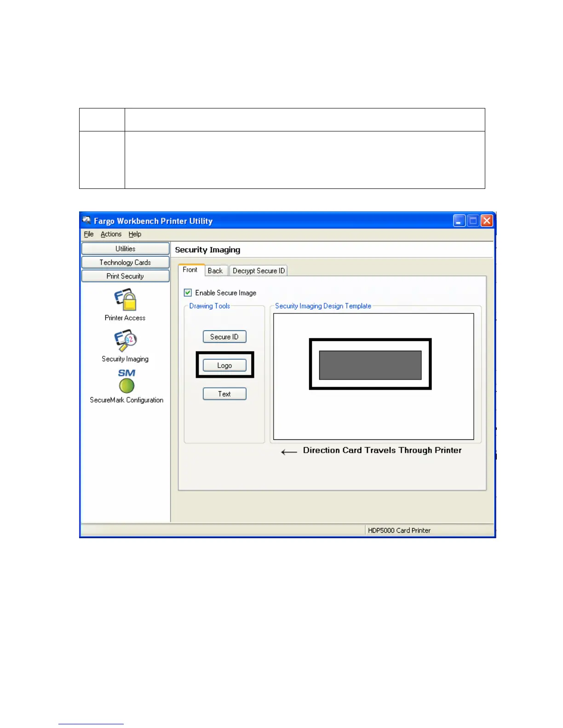Switch to the Decrypt Secure ID tab
The width and height of the screenshot is (563, 728).
click(x=259, y=271)
